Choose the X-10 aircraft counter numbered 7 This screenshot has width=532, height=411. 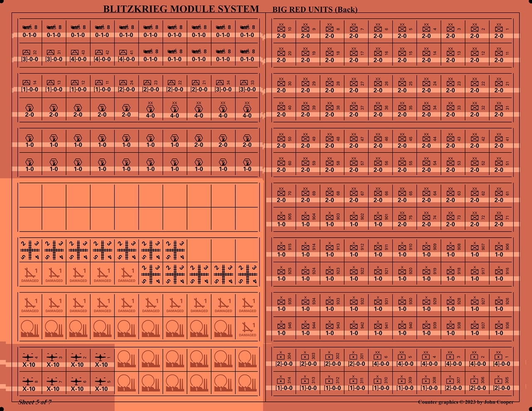coord(54,384)
